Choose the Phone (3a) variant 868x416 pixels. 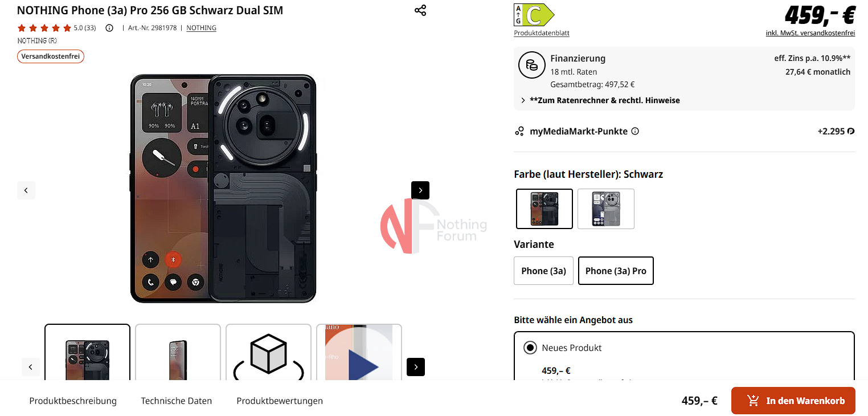tap(543, 271)
